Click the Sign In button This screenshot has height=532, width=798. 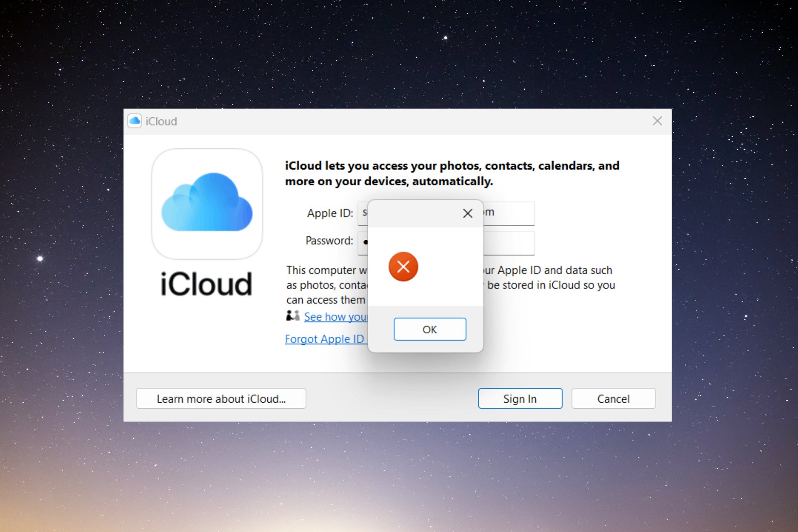coord(520,399)
